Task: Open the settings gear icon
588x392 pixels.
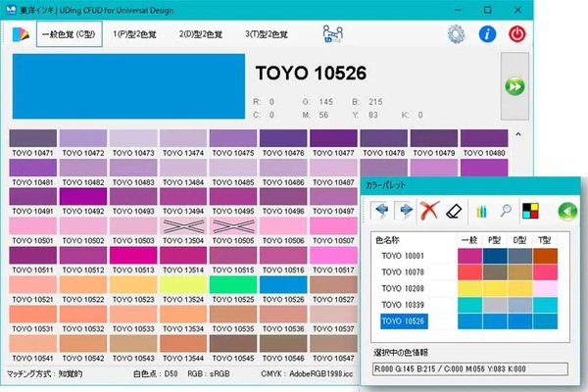Action: (456, 34)
